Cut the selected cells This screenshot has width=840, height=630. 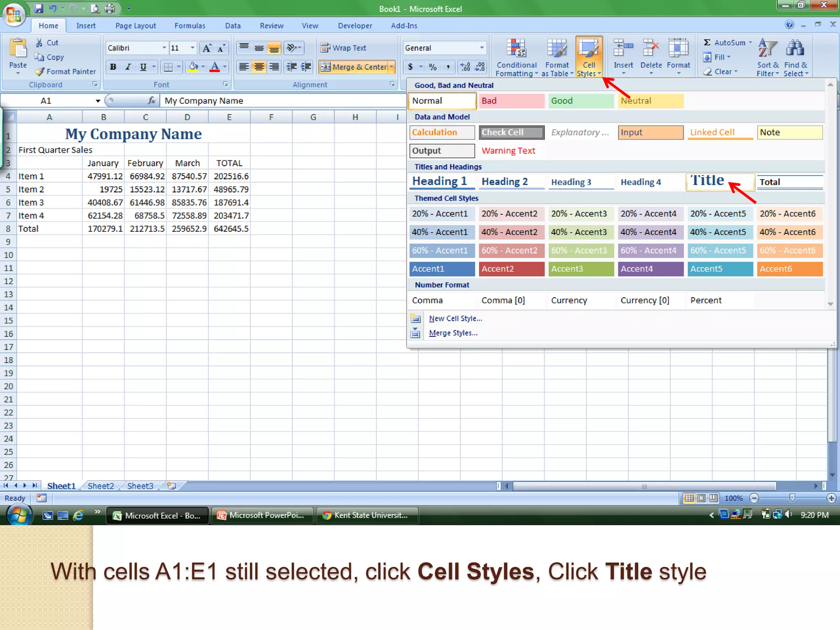click(47, 43)
